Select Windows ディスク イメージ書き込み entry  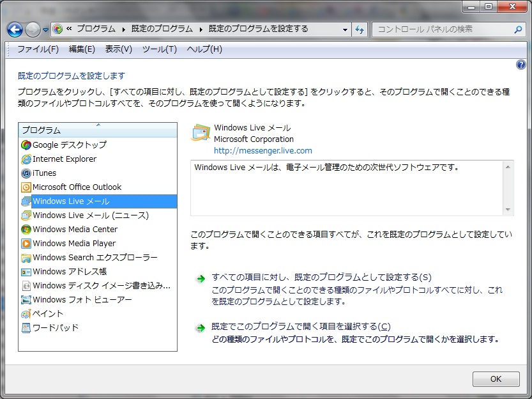[x=102, y=286]
